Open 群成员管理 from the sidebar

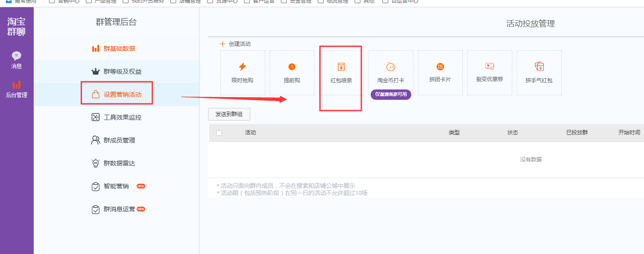tap(119, 140)
